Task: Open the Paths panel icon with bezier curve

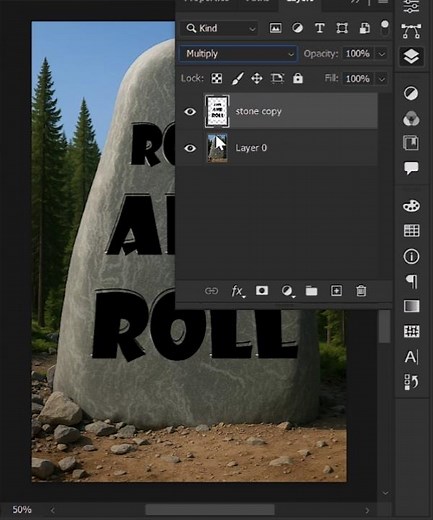Action: pyautogui.click(x=411, y=31)
